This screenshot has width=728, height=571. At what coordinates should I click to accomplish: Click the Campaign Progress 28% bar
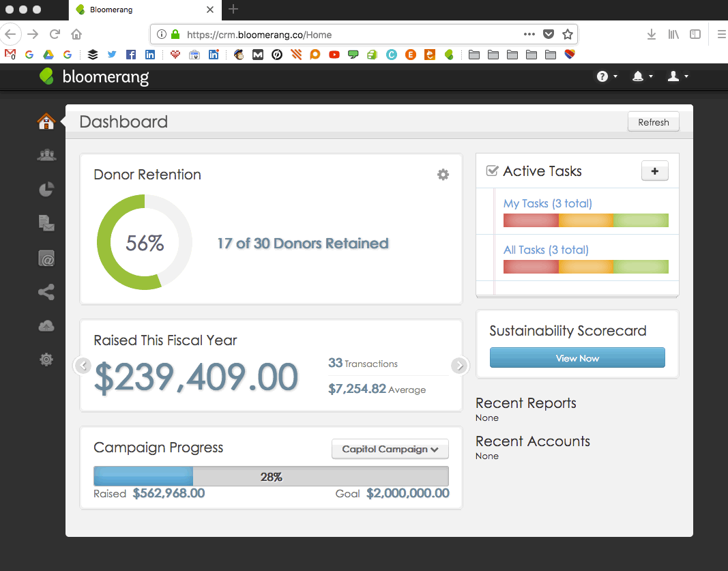click(271, 476)
